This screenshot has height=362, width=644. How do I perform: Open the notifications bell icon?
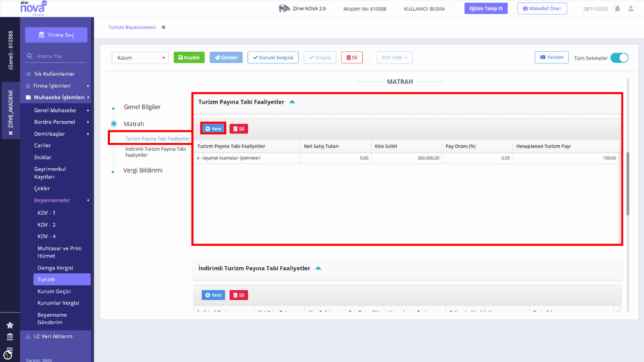point(618,9)
